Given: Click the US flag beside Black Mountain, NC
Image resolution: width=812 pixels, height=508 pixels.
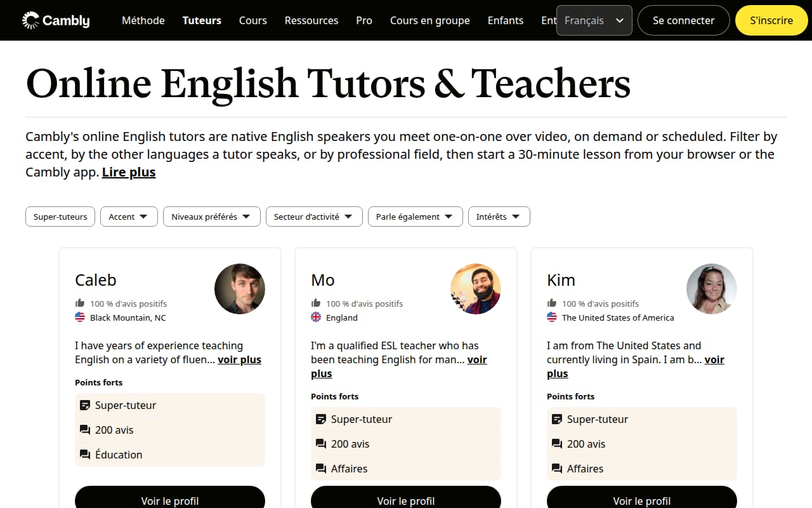Looking at the screenshot, I should tap(80, 317).
